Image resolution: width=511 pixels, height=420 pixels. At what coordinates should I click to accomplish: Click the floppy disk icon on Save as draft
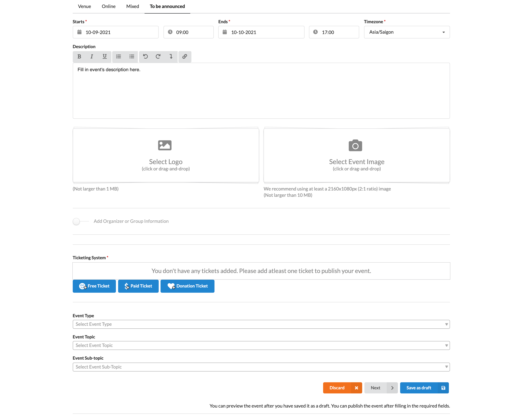tap(443, 388)
